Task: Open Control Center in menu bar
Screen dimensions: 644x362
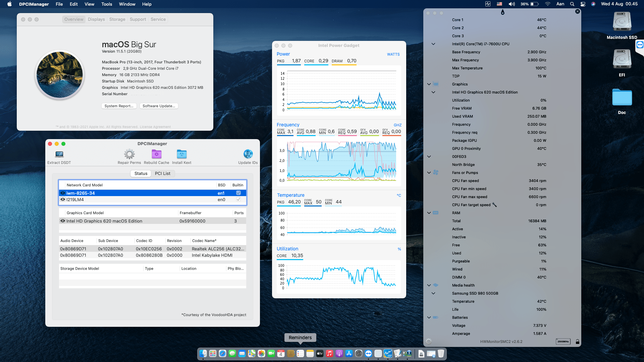Action: (x=583, y=4)
